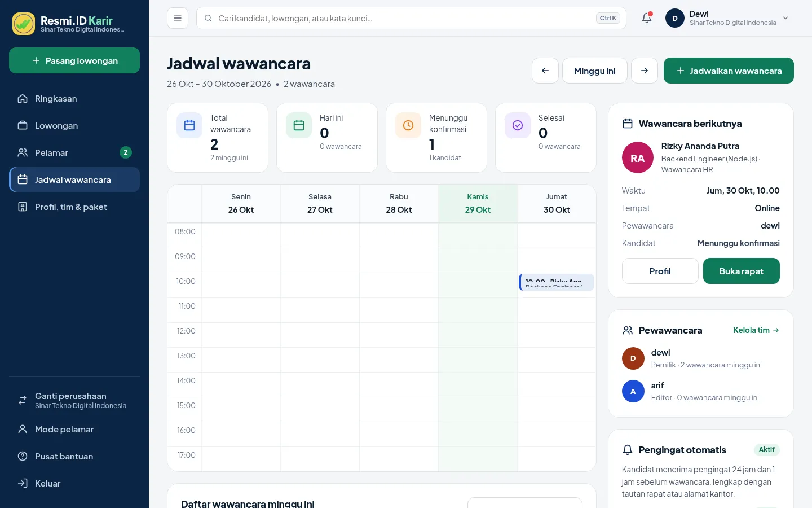Click the RA avatar of Rizky Ananda Putra
The width and height of the screenshot is (812, 508).
(638, 157)
